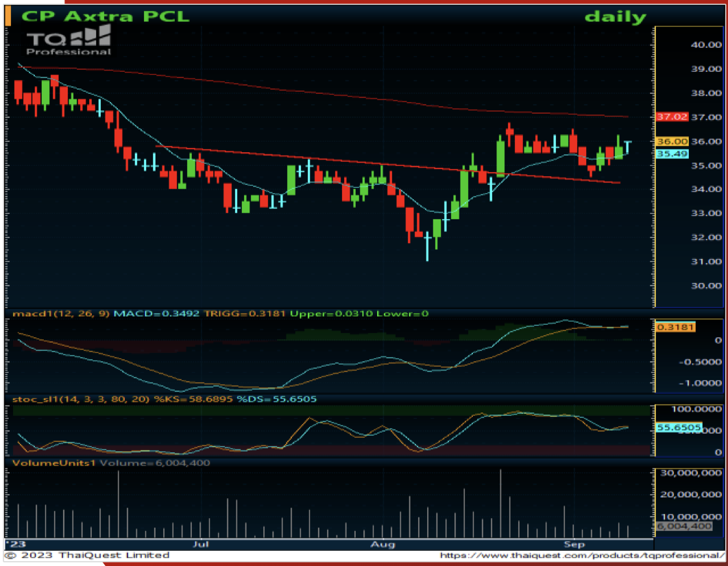Select the red 37.02 price tag
728x566 pixels.
[x=672, y=117]
